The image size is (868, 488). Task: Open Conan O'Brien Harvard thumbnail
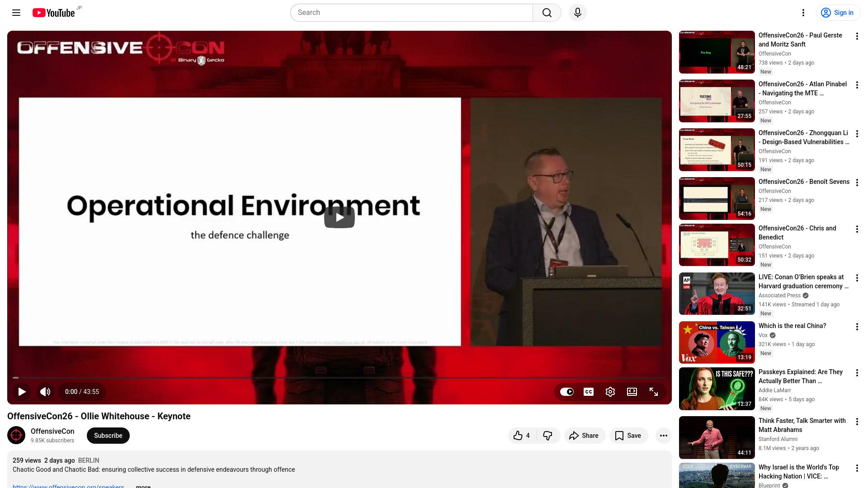click(717, 294)
